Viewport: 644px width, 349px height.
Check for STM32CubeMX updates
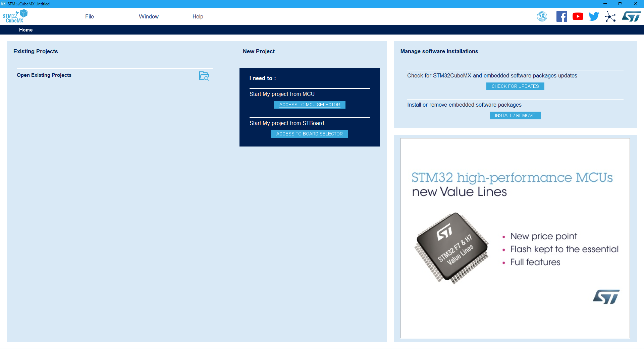point(515,86)
